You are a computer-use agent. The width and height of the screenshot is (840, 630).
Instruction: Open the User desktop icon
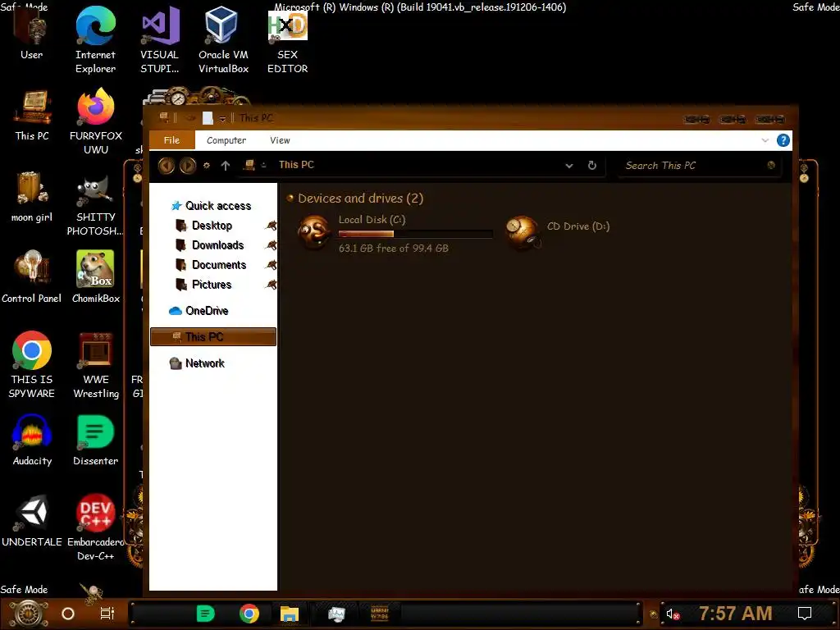[32, 34]
